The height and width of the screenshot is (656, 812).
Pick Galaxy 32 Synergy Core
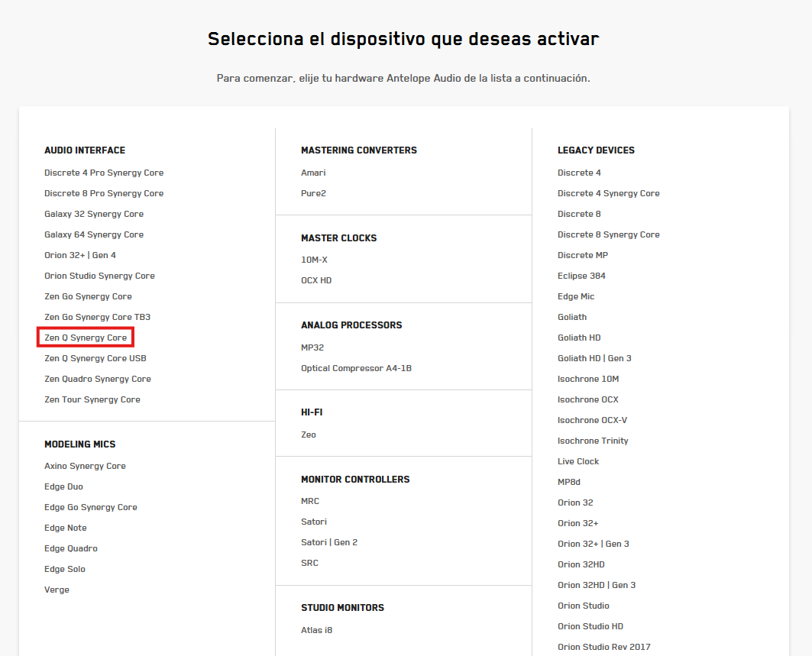point(94,214)
